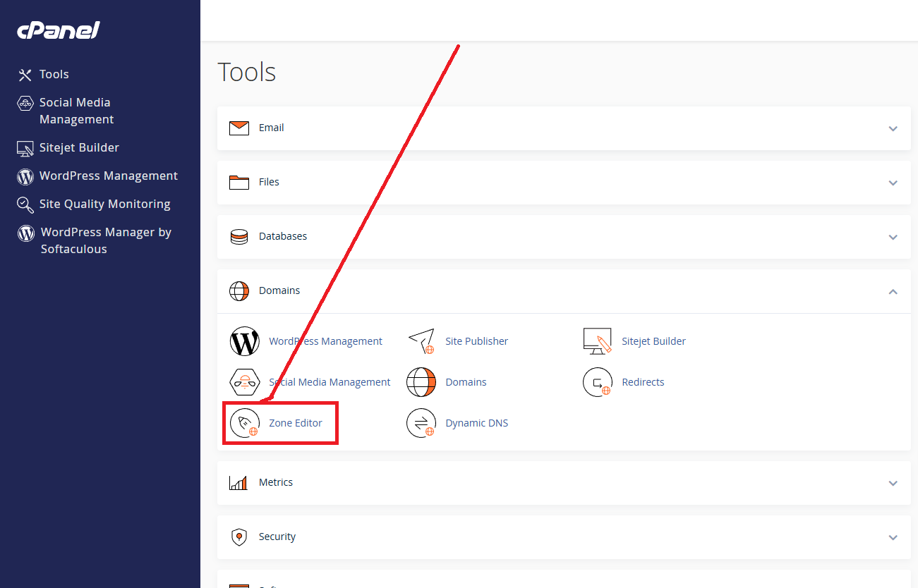Open the Sitejet Builder link in Domains
Screen dimensions: 918x588
pos(653,341)
